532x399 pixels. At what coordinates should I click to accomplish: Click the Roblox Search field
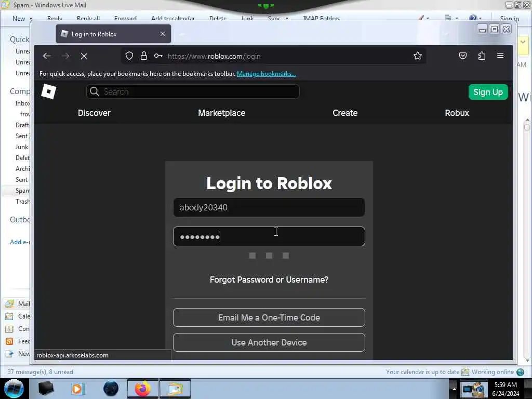click(193, 91)
